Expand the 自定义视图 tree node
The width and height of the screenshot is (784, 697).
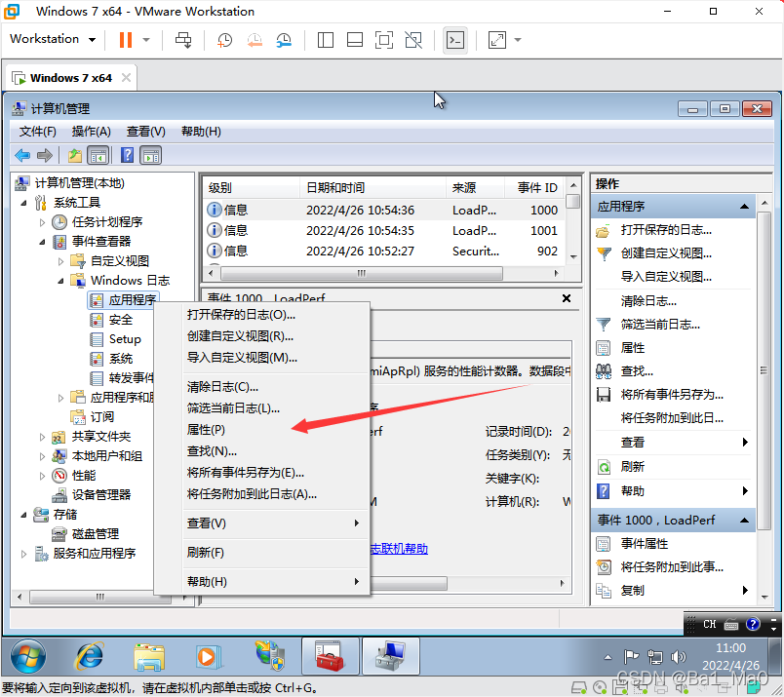61,261
